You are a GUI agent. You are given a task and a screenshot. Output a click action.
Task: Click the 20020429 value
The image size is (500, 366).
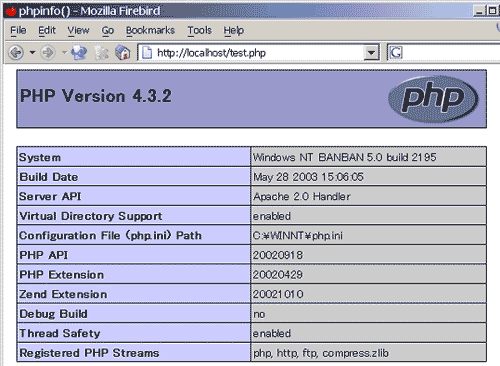pyautogui.click(x=278, y=275)
